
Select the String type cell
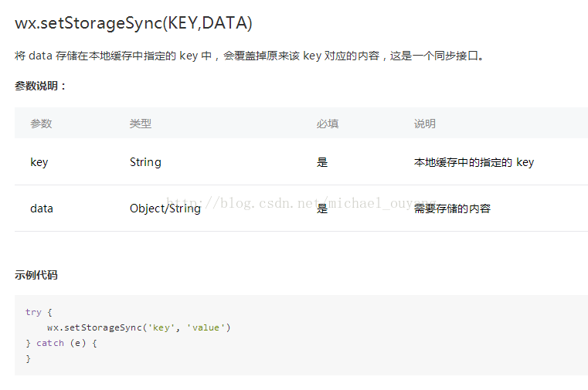[x=145, y=162]
